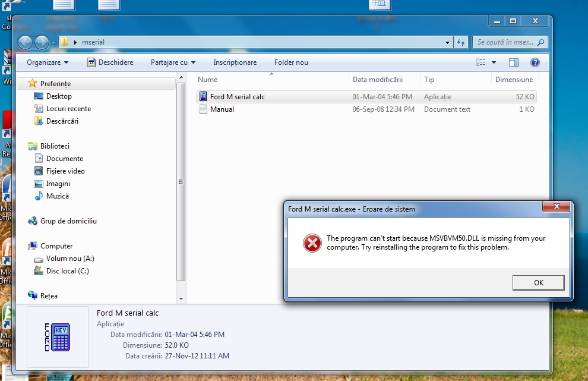Click the Folder nou button
The width and height of the screenshot is (588, 381).
tap(291, 62)
